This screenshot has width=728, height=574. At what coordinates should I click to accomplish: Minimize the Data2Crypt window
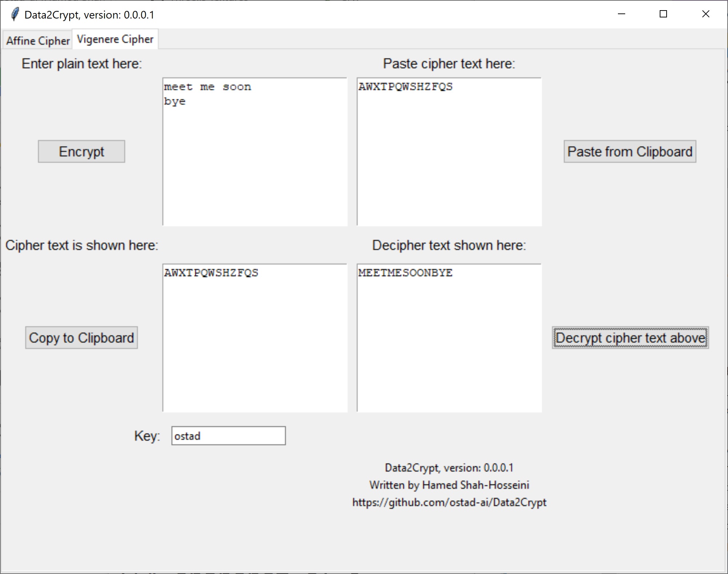tap(621, 14)
